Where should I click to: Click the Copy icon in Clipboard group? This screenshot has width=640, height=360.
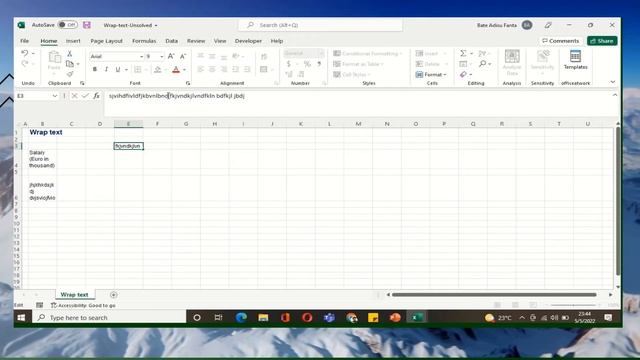coord(70,64)
